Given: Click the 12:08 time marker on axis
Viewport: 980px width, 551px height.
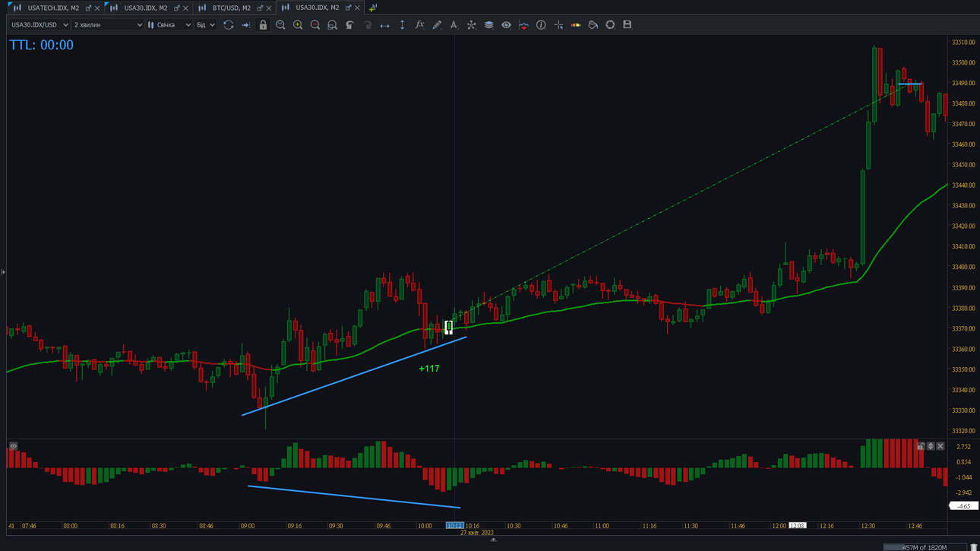Looking at the screenshot, I should click(x=798, y=526).
